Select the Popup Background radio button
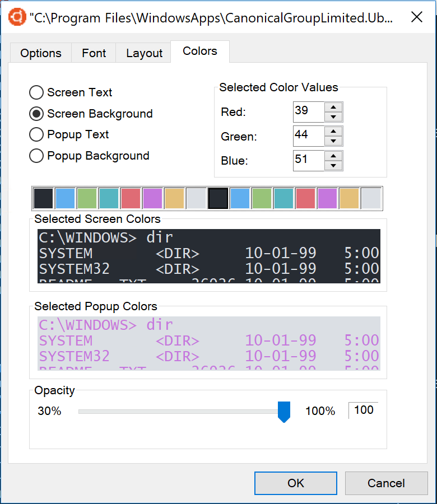Viewport: 437px width, 504px height. (36, 156)
